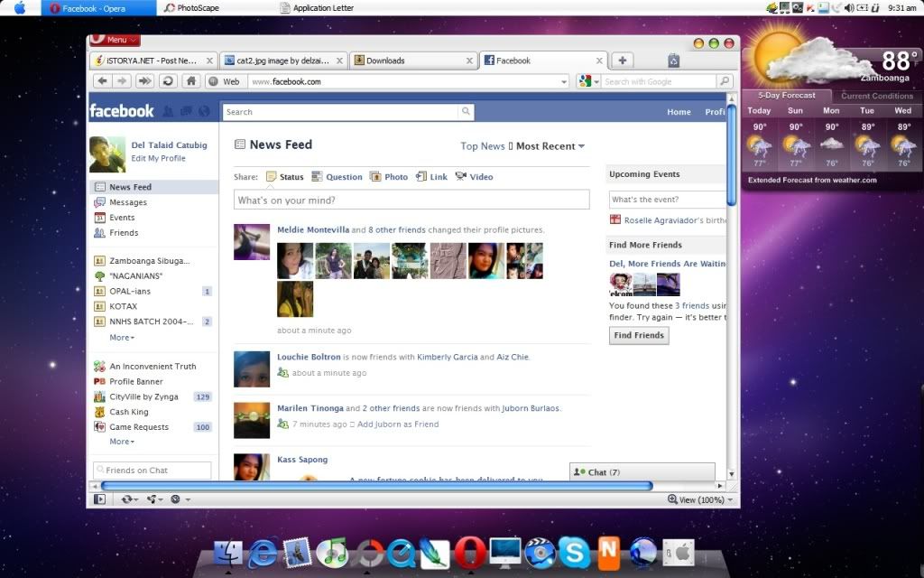Expand More under the groups list

pyautogui.click(x=122, y=338)
